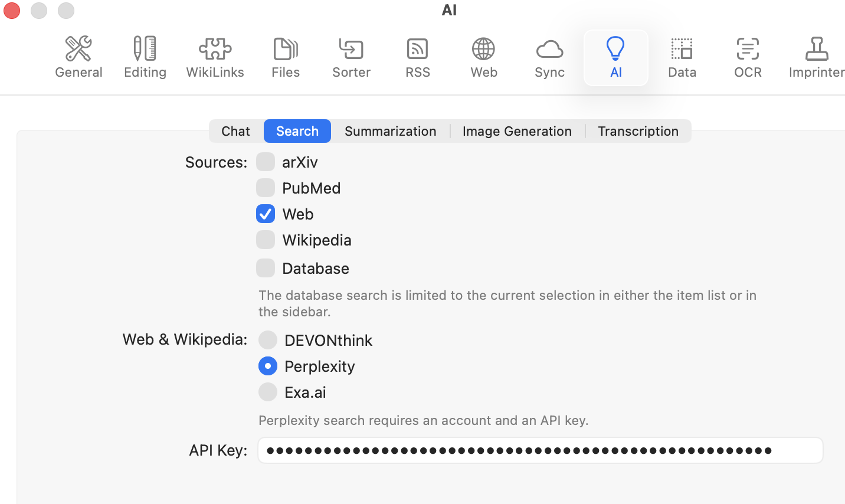Select DEVONthink as search provider
The height and width of the screenshot is (504, 845).
coord(268,340)
